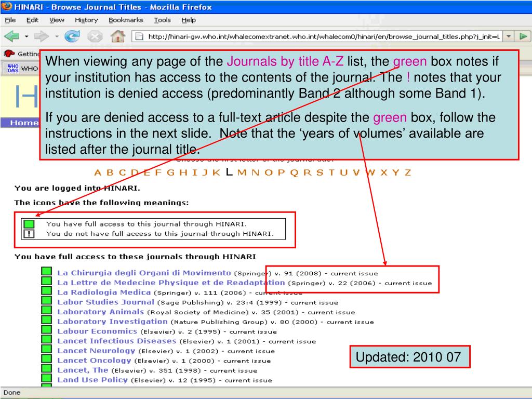The height and width of the screenshot is (399, 532).
Task: Open Laboratory Investigation journal link
Action: click(112, 322)
